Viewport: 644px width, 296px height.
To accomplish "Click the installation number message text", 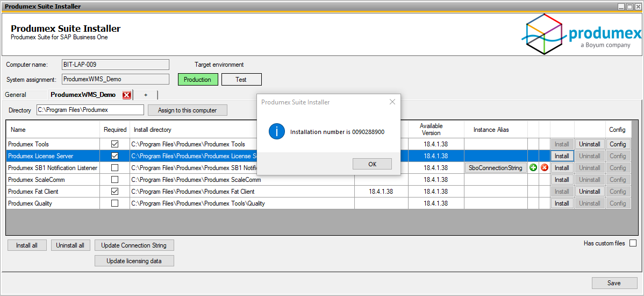I will click(337, 132).
